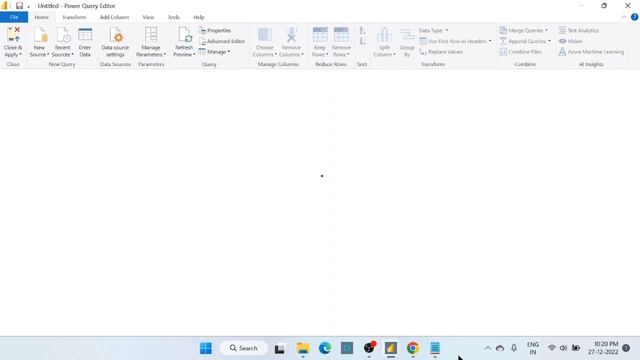This screenshot has height=360, width=640.
Task: Click Combine Files
Action: point(520,52)
